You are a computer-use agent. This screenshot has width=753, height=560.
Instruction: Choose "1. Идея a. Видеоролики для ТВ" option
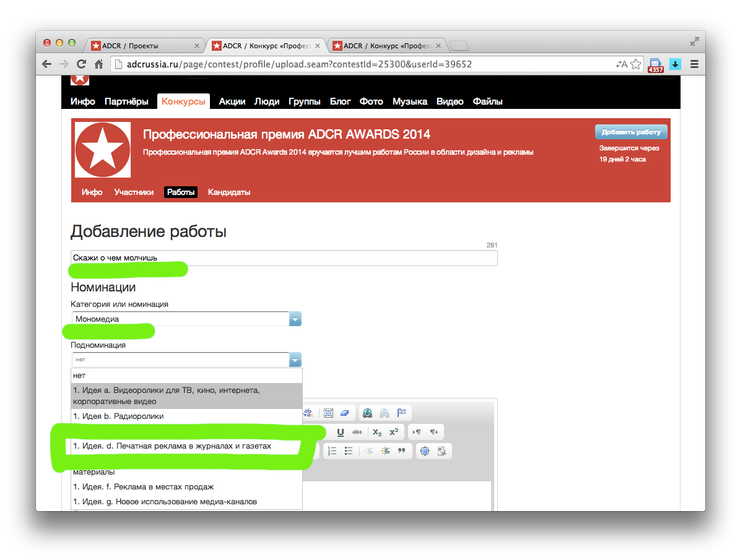[x=186, y=395]
